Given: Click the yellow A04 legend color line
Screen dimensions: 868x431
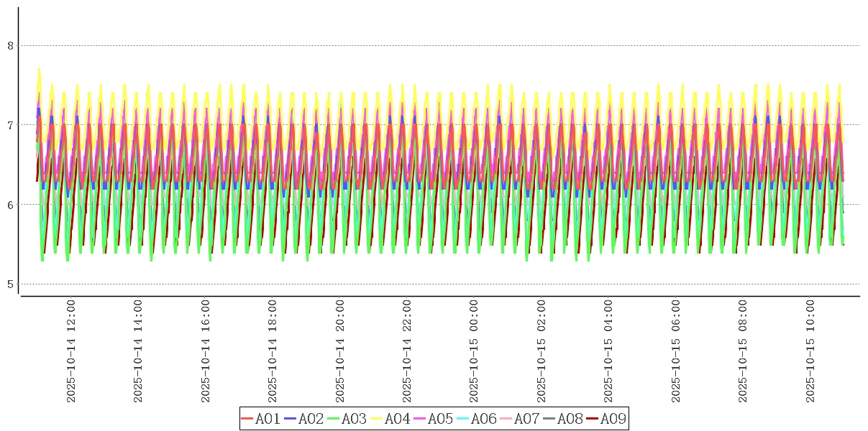Looking at the screenshot, I should click(x=377, y=419).
